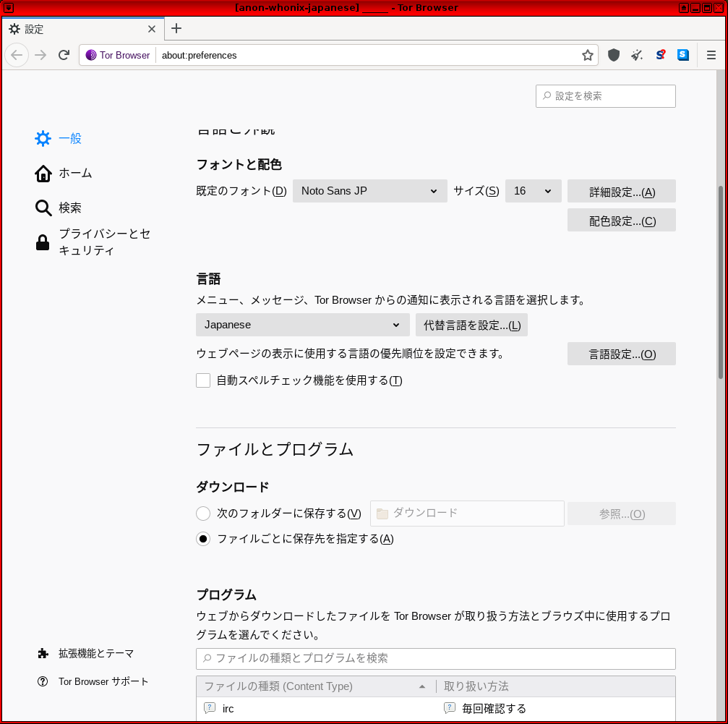Click the 配色設定 button

[621, 221]
